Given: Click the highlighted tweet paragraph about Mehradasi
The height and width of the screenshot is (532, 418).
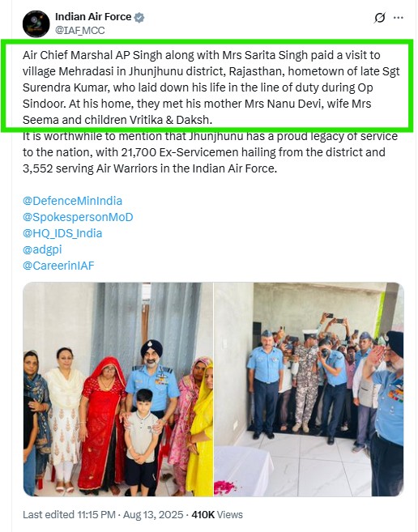Looking at the screenshot, I should point(211,87).
